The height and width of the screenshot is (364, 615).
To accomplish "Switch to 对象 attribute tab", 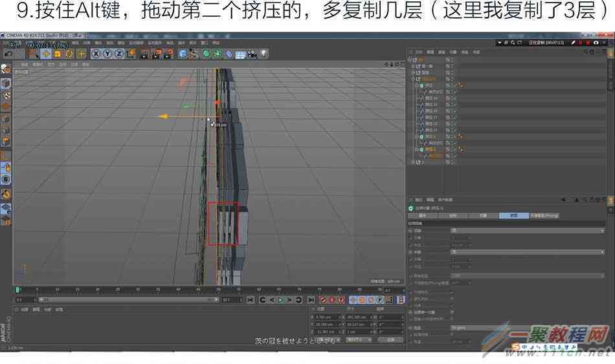I will click(x=483, y=215).
